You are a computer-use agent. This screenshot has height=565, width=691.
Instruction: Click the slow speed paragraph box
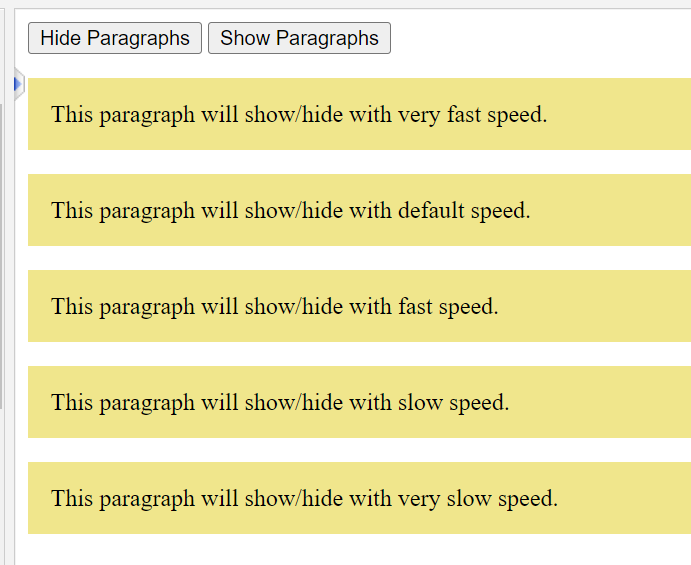(360, 402)
